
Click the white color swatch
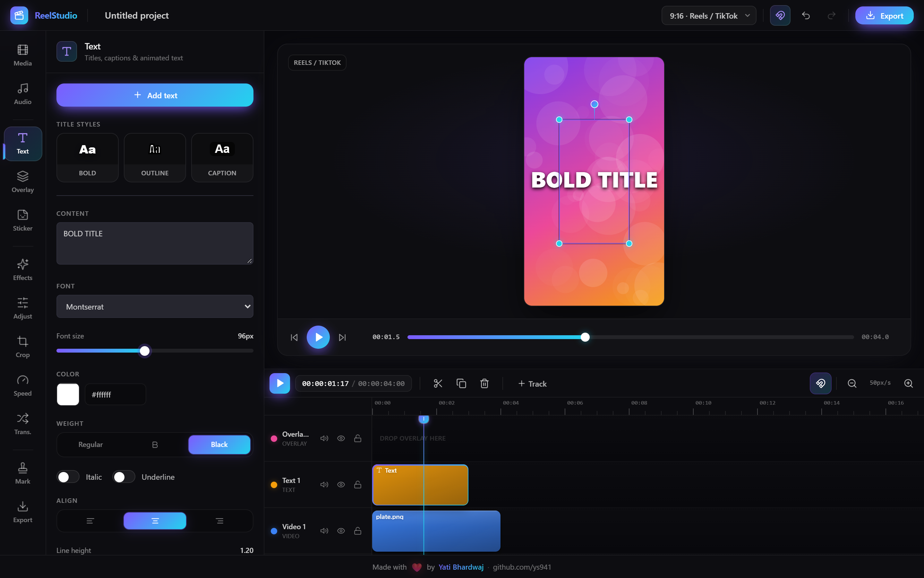pyautogui.click(x=68, y=395)
